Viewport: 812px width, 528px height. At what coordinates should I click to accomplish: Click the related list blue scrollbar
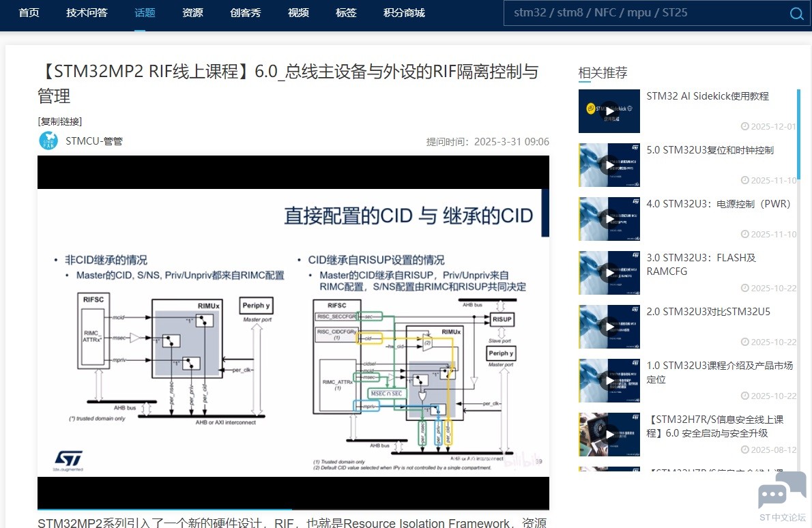[798, 134]
